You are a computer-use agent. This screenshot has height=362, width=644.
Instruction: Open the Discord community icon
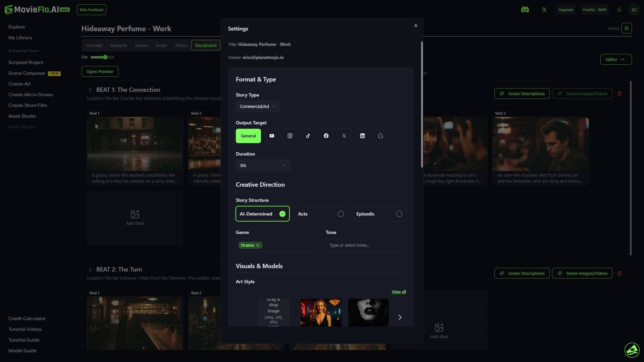tap(525, 10)
